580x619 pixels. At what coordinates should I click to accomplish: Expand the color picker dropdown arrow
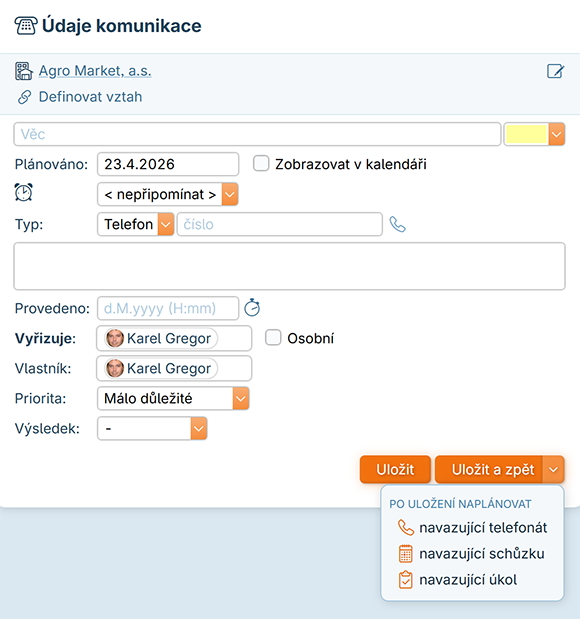click(557, 134)
